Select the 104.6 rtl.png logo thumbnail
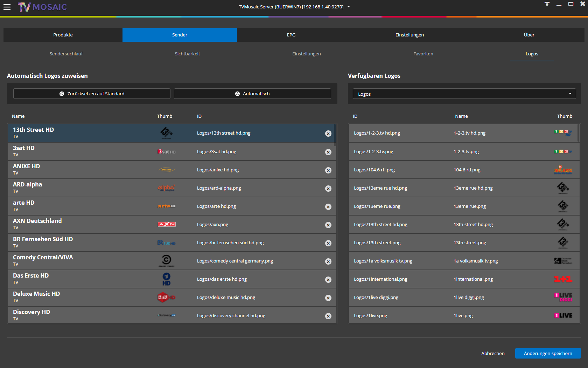 (x=563, y=170)
